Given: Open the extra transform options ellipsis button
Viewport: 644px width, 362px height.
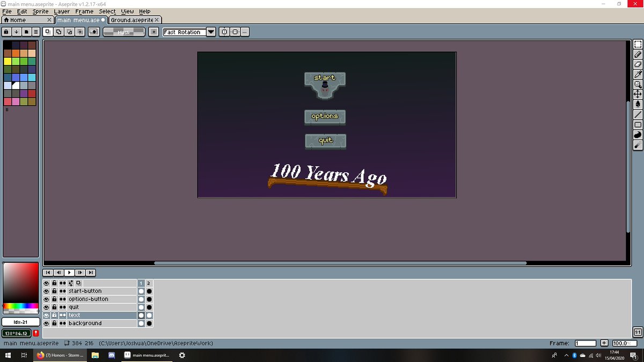Looking at the screenshot, I should tap(245, 32).
